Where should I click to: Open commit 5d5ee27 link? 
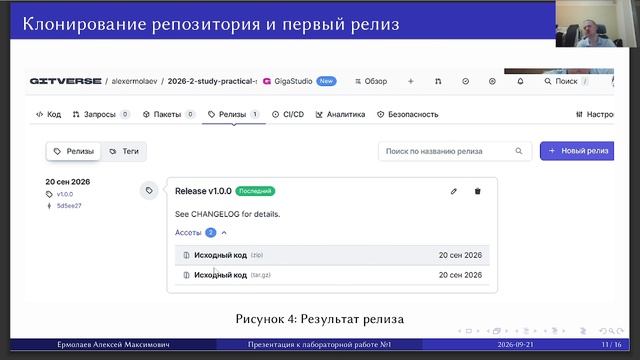click(69, 206)
